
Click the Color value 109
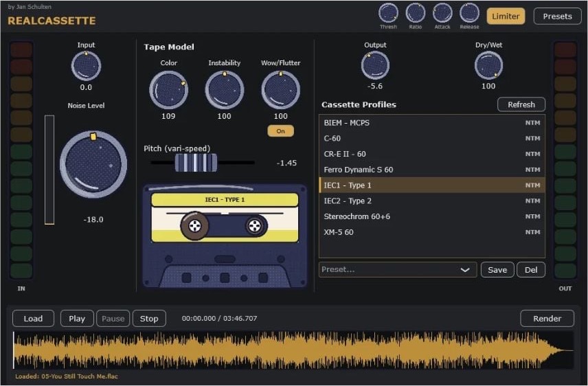tap(168, 116)
